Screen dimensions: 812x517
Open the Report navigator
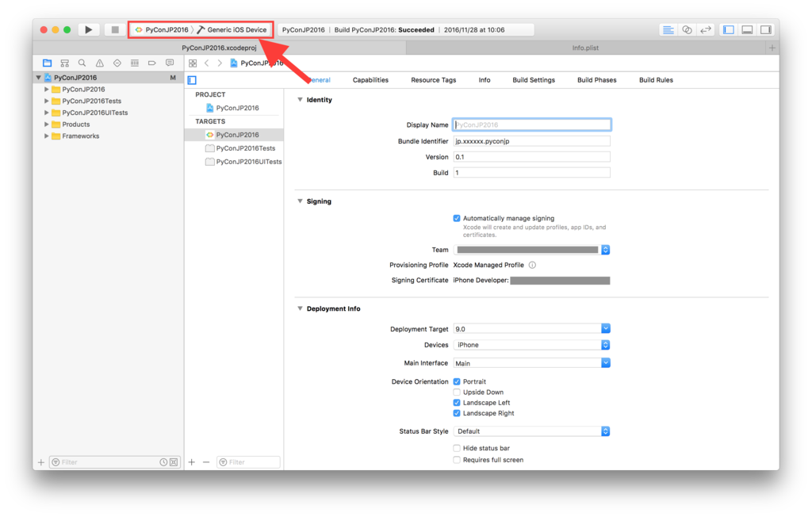pyautogui.click(x=170, y=63)
